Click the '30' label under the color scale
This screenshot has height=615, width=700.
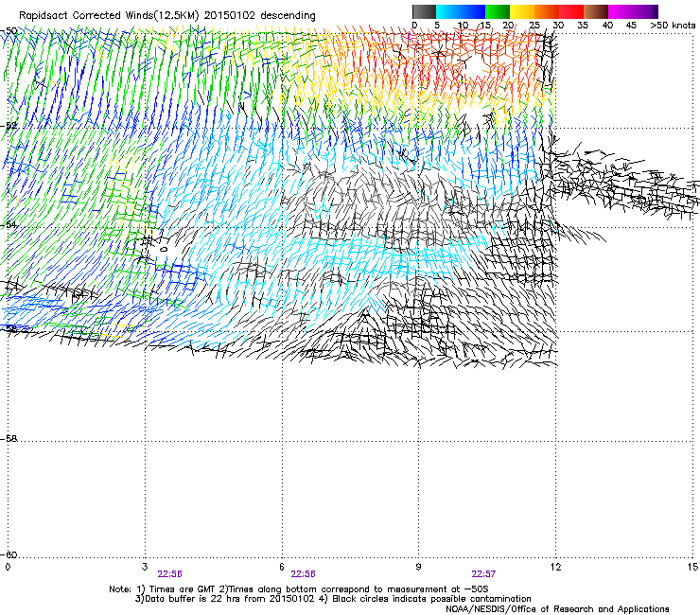coord(558,25)
